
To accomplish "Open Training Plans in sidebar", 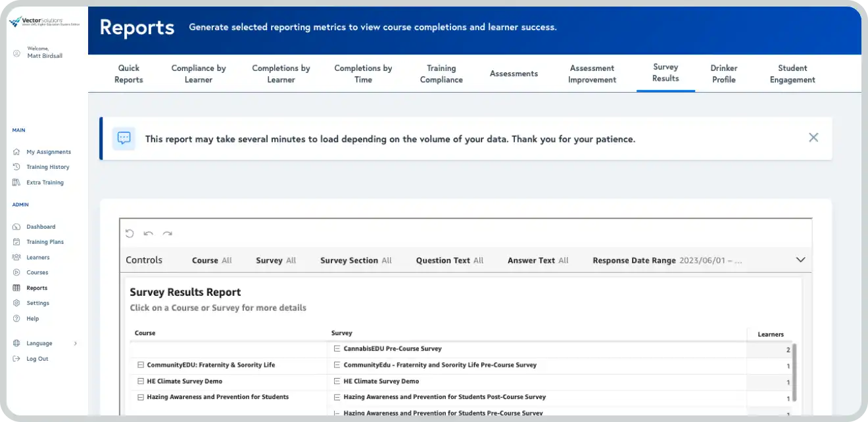I will pos(45,242).
